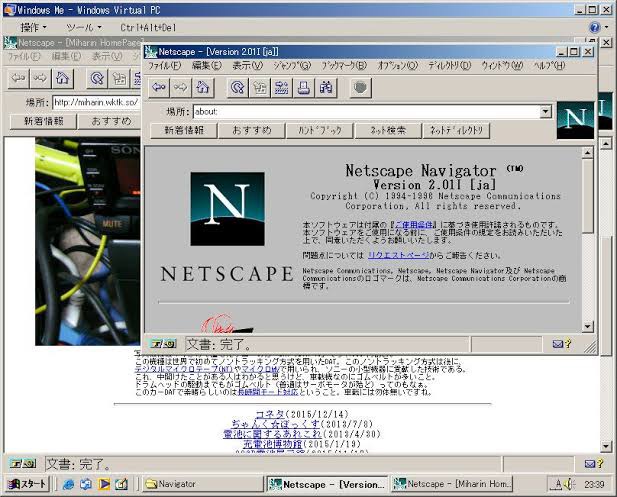Viewport: 617px width, 497px height.
Task: Click 新着情報 button in front Netscape
Action: [x=184, y=130]
